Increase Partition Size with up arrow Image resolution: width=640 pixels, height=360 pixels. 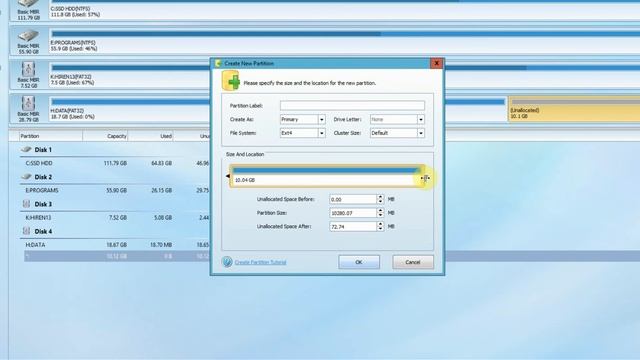pos(380,210)
